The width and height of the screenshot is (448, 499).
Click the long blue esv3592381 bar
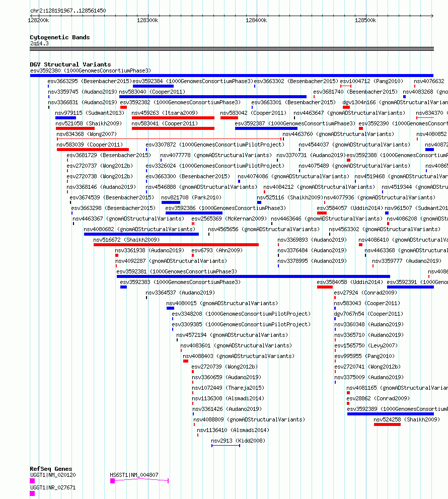[x=253, y=276]
